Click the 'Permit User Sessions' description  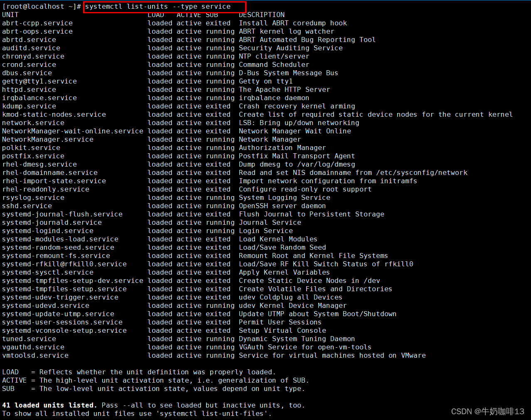pyautogui.click(x=280, y=322)
